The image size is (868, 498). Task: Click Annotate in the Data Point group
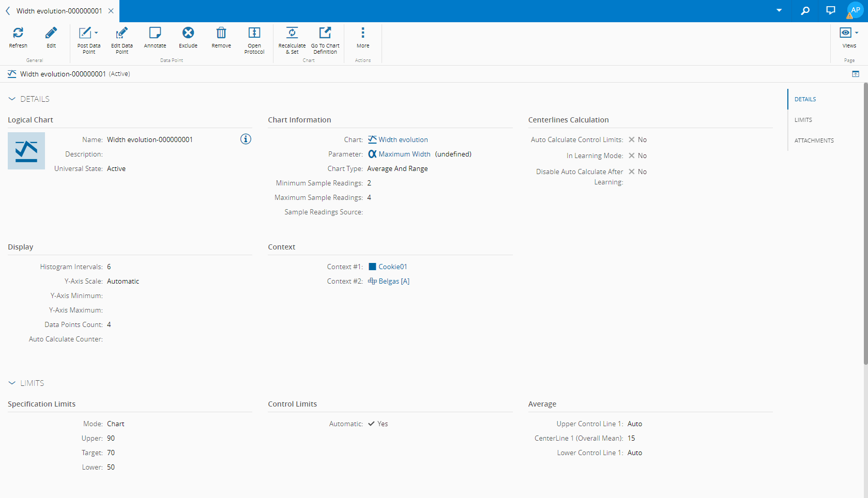point(155,33)
